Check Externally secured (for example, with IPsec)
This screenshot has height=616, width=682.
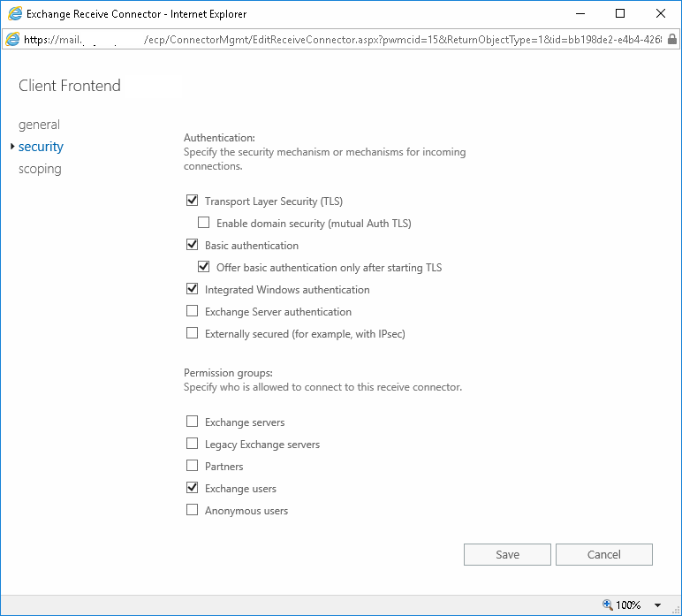point(193,333)
